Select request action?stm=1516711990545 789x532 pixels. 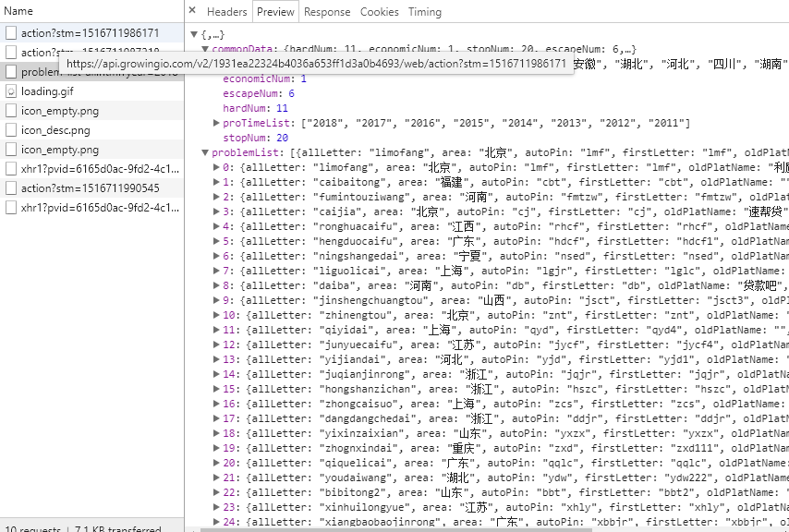click(x=91, y=188)
